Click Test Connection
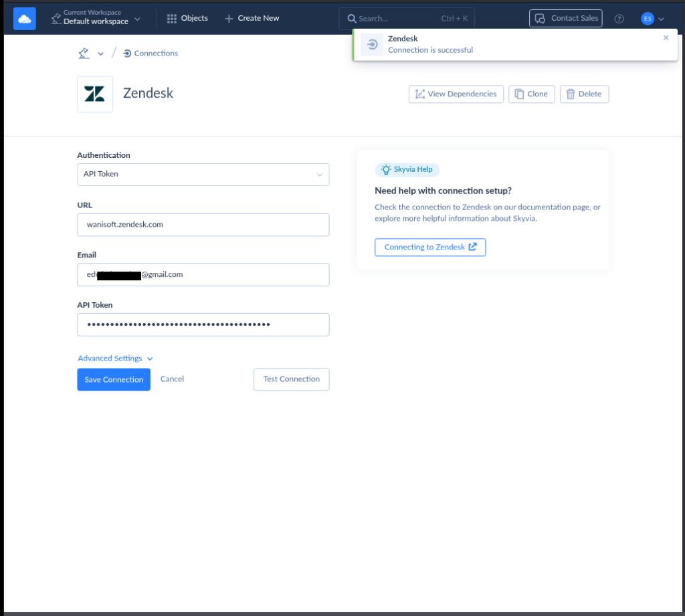 [x=291, y=379]
